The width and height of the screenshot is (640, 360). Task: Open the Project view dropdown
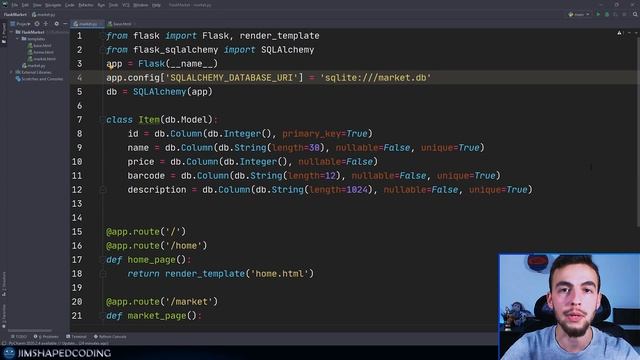tap(20, 24)
